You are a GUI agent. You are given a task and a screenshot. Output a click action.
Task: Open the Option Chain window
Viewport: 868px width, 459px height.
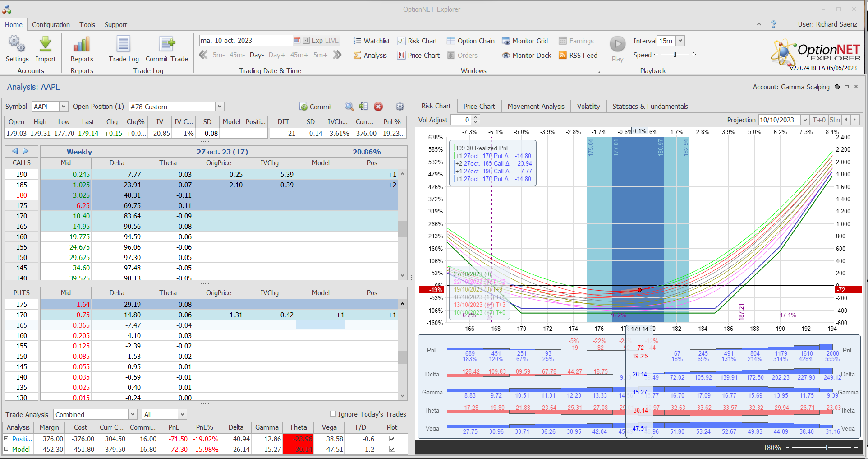(x=471, y=41)
